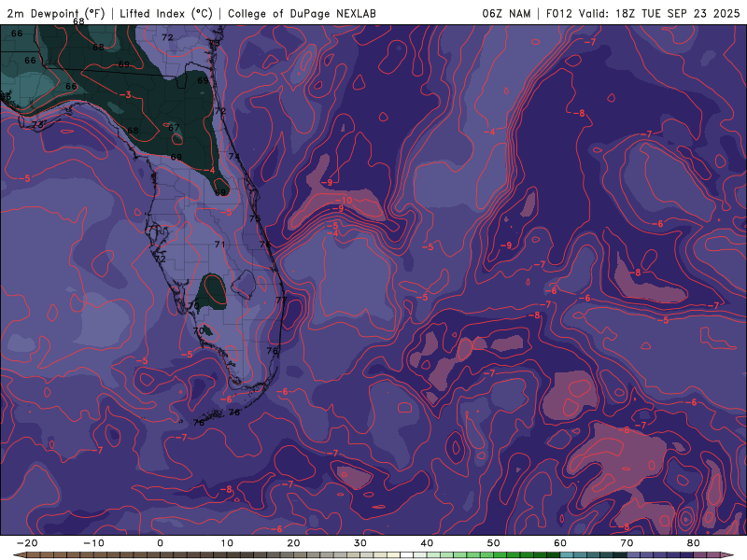Click the red "-3" contour label
This screenshot has height=560, width=747.
pos(126,95)
